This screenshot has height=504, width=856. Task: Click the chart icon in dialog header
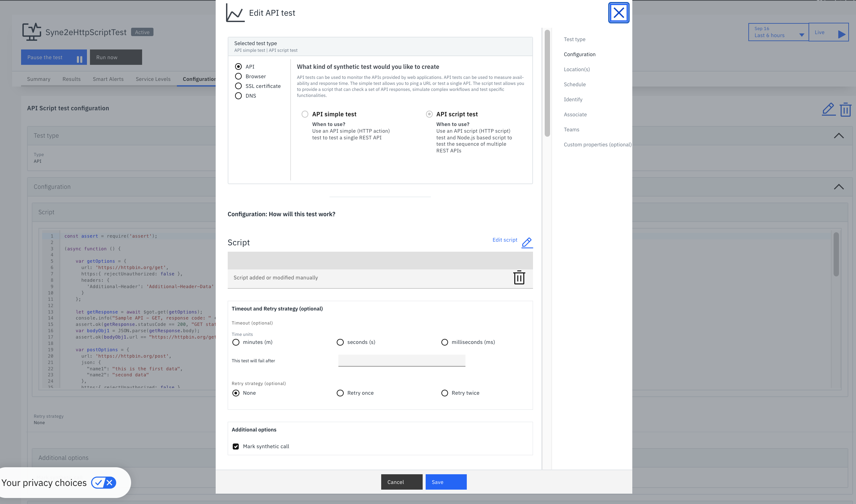pos(235,13)
